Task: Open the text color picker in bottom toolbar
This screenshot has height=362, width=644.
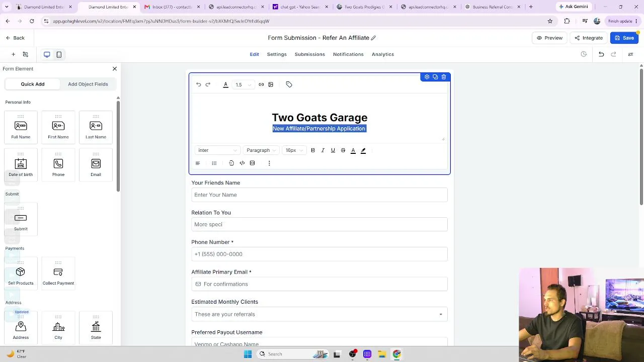Action: coord(353,150)
